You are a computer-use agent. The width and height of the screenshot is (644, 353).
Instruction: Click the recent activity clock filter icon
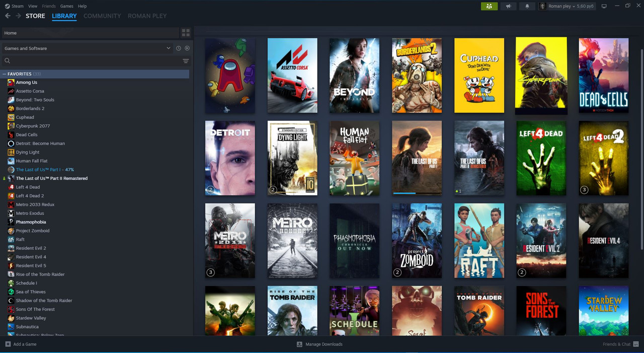point(178,48)
